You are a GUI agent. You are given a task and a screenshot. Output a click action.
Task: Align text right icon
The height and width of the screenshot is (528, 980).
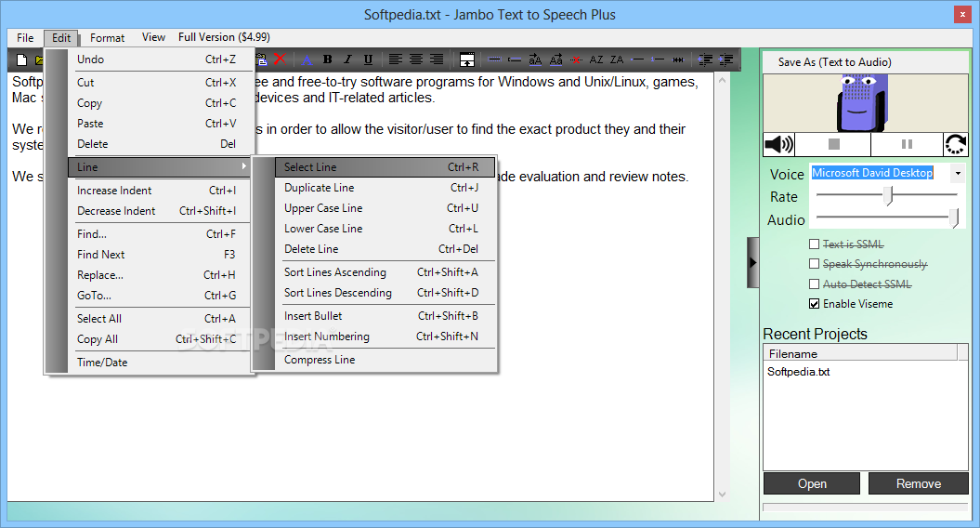[x=437, y=59]
